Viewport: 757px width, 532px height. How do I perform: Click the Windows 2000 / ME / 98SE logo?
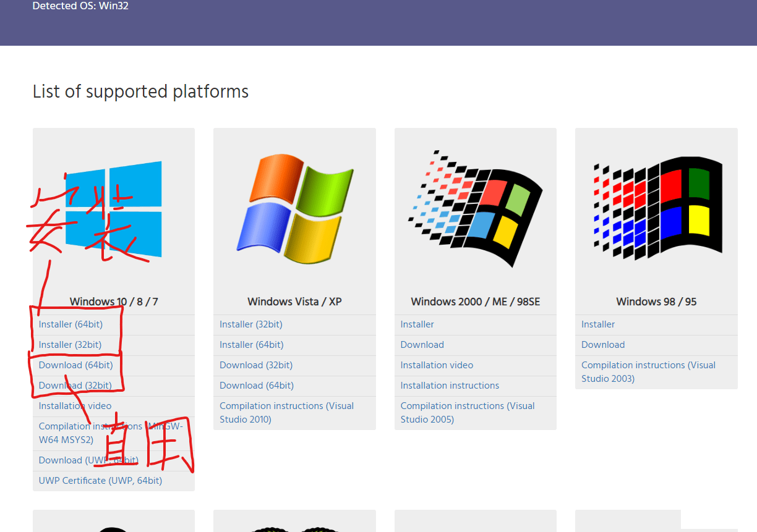coord(476,209)
